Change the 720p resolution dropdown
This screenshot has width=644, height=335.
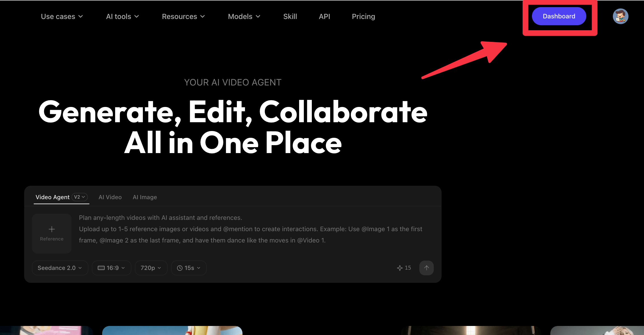[x=151, y=268]
